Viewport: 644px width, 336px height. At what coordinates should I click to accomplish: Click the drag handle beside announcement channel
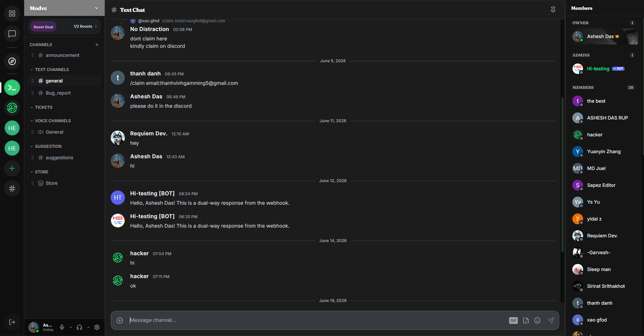click(33, 55)
